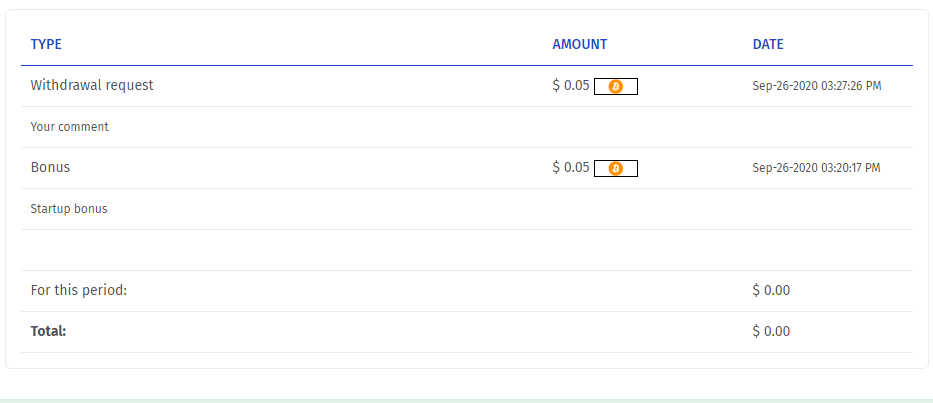Click the box around the withdrawal Bitcoin icon

(x=631, y=87)
